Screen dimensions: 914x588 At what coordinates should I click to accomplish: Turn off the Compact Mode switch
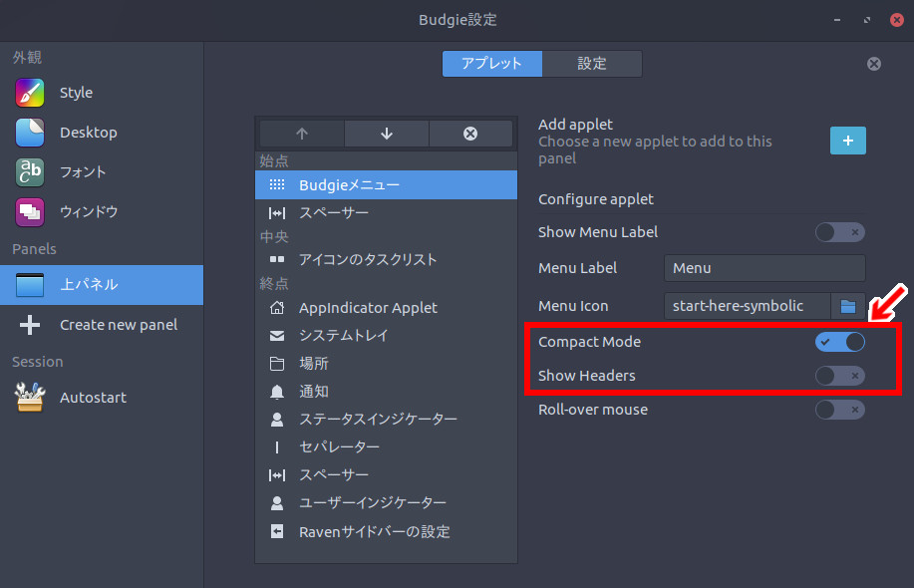click(840, 342)
